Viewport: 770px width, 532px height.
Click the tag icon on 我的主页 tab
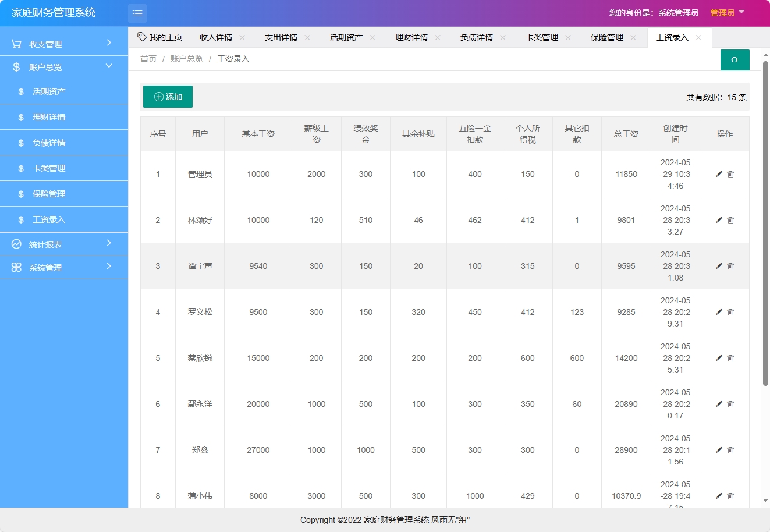[141, 36]
